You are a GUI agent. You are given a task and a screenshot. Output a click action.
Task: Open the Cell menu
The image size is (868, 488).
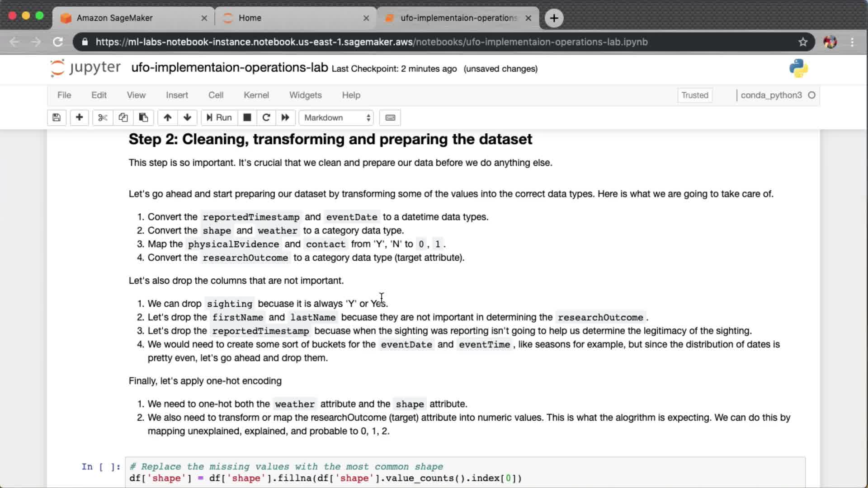216,95
